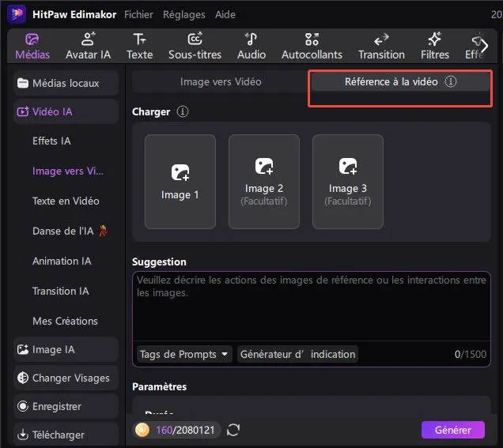The width and height of the screenshot is (503, 448).
Task: Open the Fichier menu
Action: pos(138,14)
